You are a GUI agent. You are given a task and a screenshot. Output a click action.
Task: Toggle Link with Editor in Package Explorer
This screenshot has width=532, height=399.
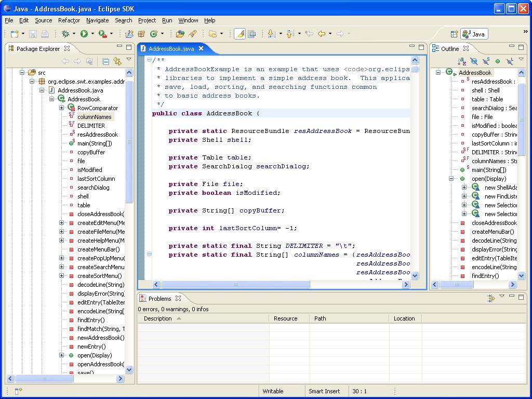click(x=117, y=61)
